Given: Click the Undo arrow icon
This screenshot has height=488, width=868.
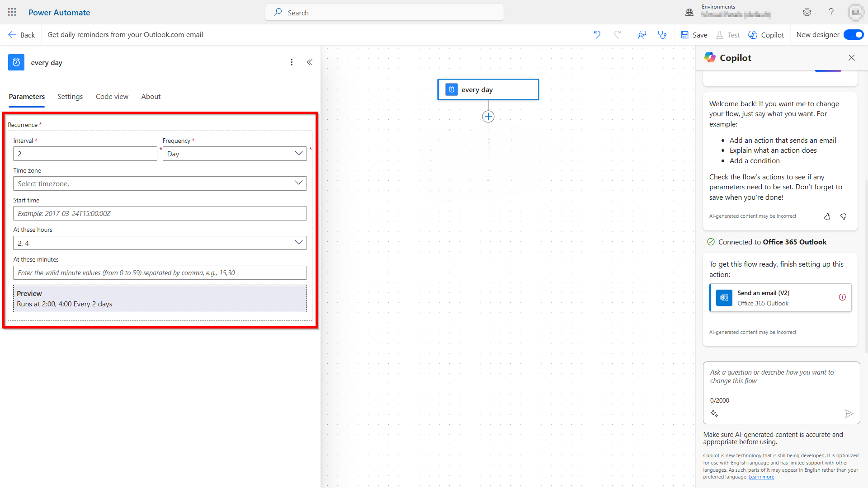Looking at the screenshot, I should tap(597, 35).
